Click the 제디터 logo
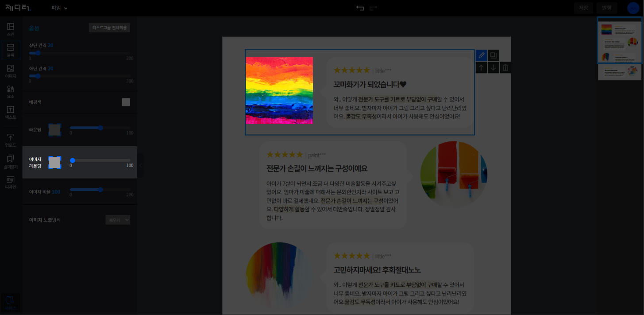The width and height of the screenshot is (644, 315). 18,8
